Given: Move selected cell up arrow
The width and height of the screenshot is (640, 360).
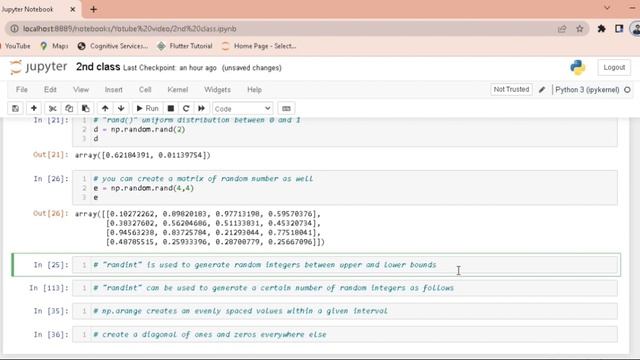Looking at the screenshot, I should pyautogui.click(x=105, y=109).
